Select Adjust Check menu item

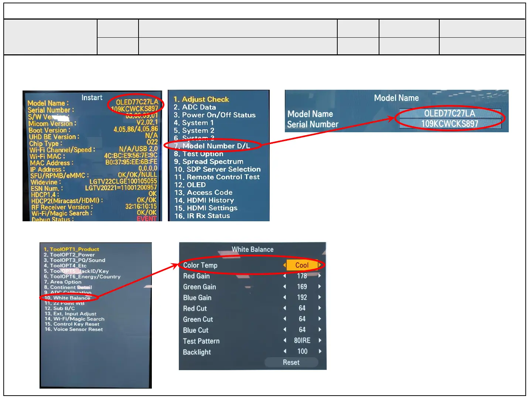point(201,99)
